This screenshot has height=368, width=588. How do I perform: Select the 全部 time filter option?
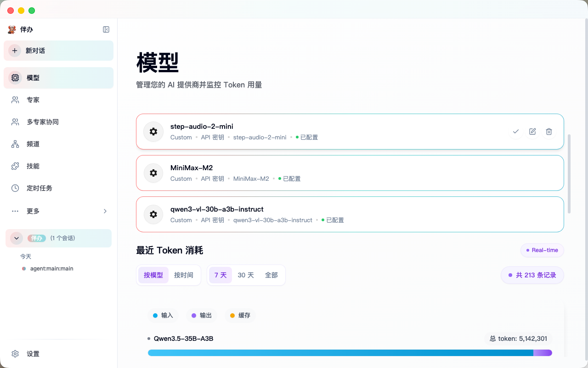coord(272,275)
